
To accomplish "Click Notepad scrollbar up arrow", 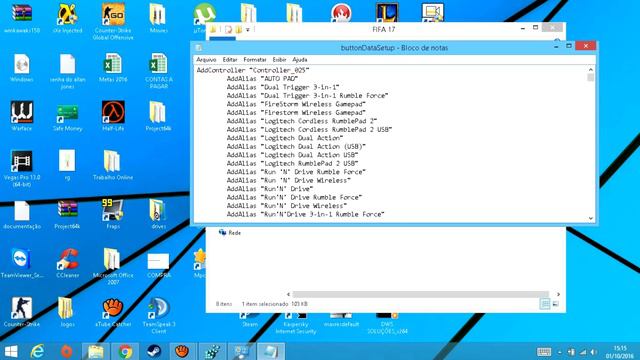I will click(591, 70).
